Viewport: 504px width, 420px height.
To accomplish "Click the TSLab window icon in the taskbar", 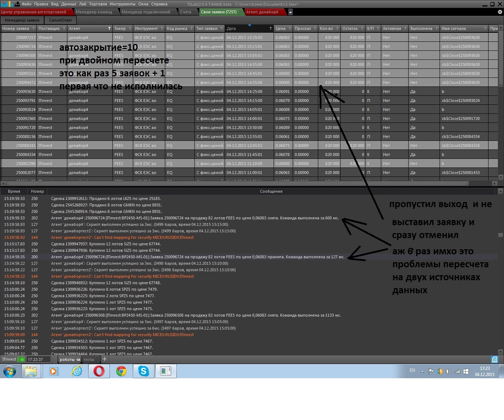I will click(166, 371).
